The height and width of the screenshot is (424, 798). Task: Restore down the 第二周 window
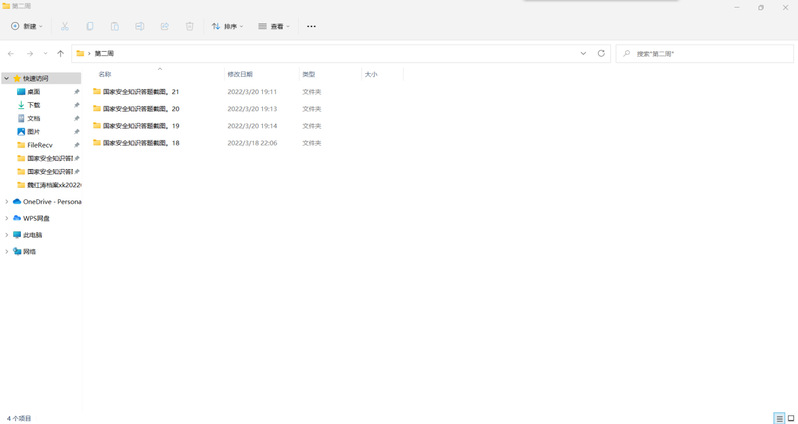(761, 7)
